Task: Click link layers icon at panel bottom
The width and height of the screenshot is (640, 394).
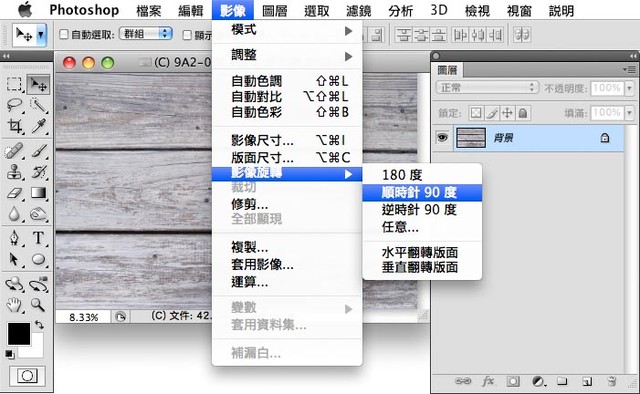Action: 463,381
